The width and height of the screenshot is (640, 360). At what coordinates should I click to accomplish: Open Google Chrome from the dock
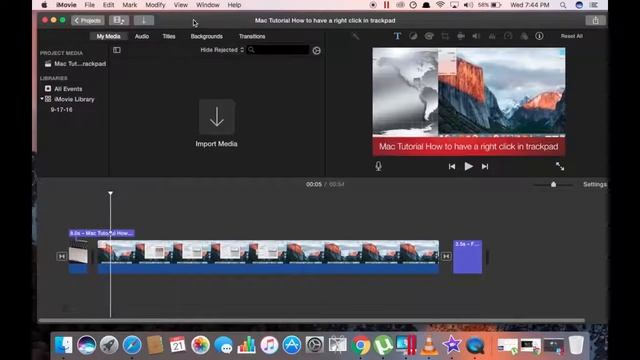coord(361,346)
